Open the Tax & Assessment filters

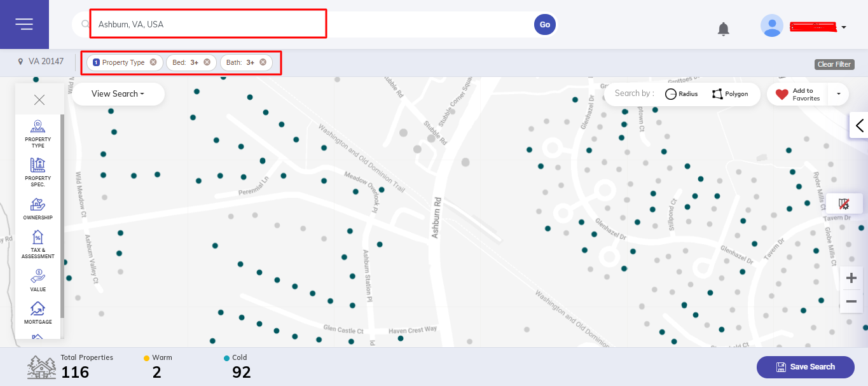[x=38, y=245]
